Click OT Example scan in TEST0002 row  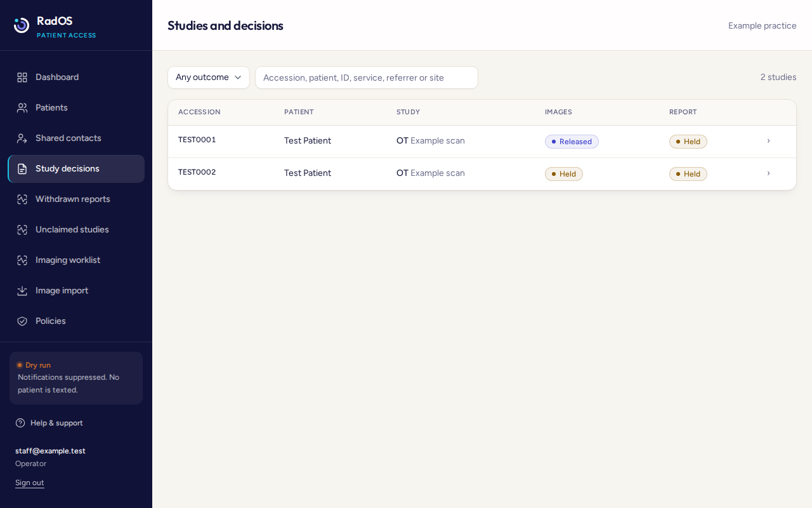pyautogui.click(x=431, y=173)
